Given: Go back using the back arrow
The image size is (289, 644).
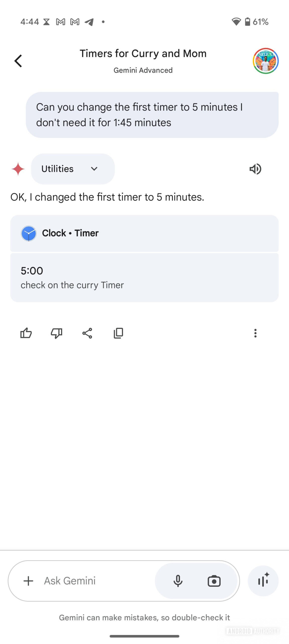Looking at the screenshot, I should [x=18, y=61].
